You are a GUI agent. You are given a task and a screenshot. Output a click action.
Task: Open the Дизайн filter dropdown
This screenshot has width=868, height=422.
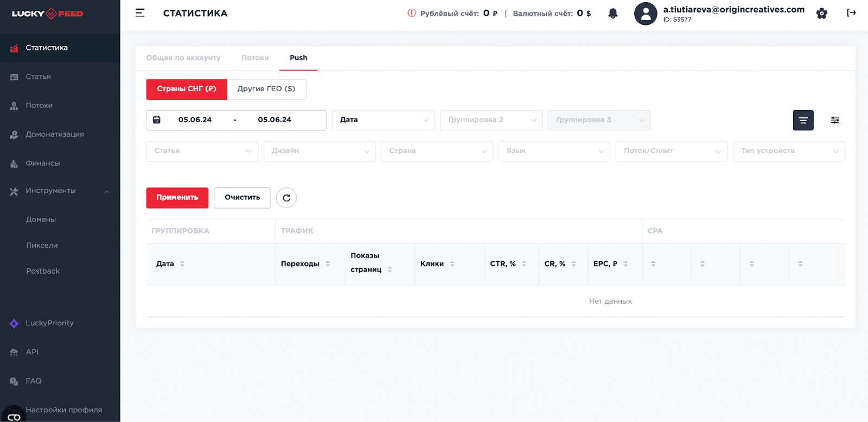320,151
